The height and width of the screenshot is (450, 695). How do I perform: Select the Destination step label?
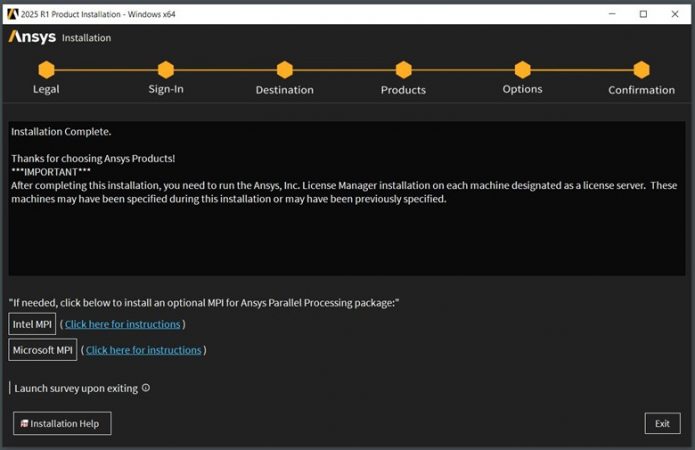(285, 90)
